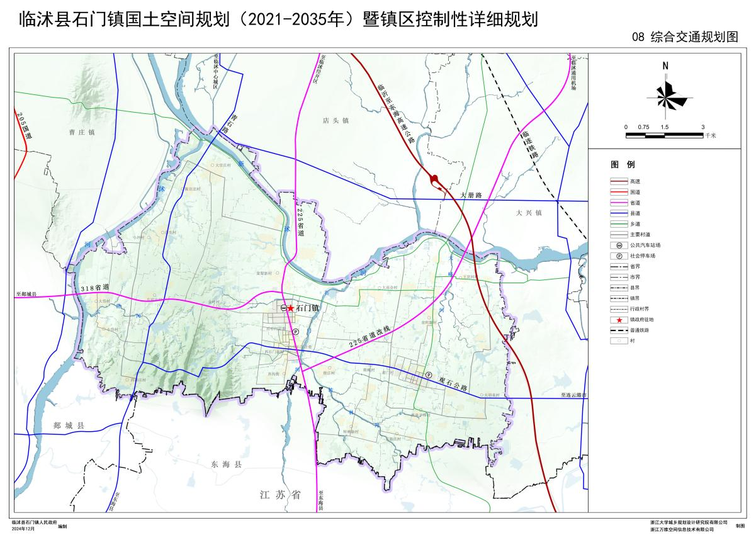Viewport: 756px width, 535px height.
Task: Click the 镇政府驻地 star legend icon
Action: pyautogui.click(x=619, y=320)
